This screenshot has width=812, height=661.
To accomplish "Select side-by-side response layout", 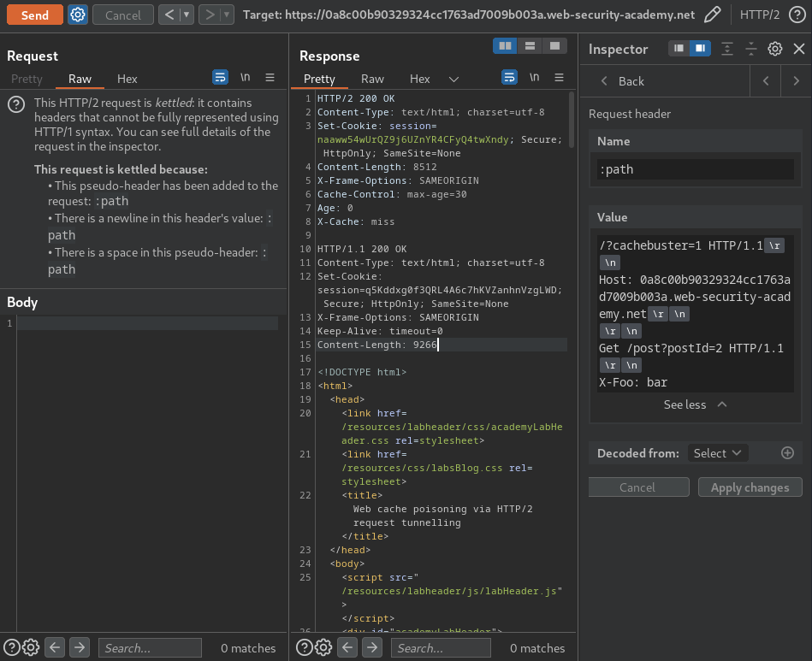I will pyautogui.click(x=505, y=46).
